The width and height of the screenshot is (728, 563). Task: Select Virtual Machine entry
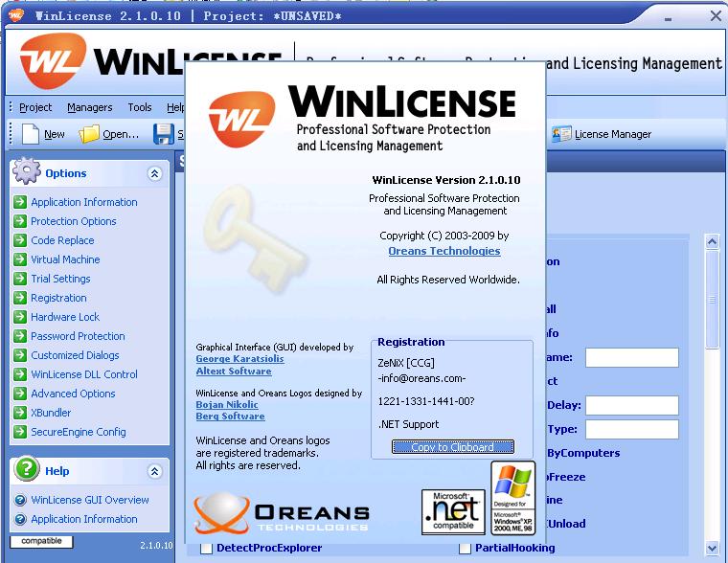[x=65, y=259]
